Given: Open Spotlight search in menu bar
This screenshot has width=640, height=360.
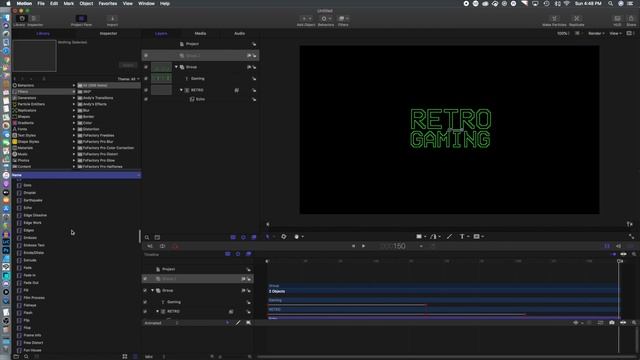Looking at the screenshot, I should (610, 3).
